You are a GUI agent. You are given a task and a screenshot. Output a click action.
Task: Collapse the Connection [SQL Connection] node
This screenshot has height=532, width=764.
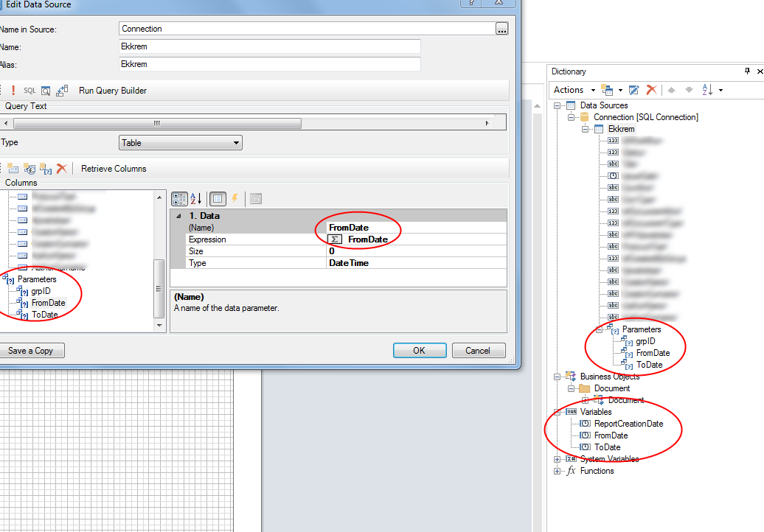(x=571, y=117)
